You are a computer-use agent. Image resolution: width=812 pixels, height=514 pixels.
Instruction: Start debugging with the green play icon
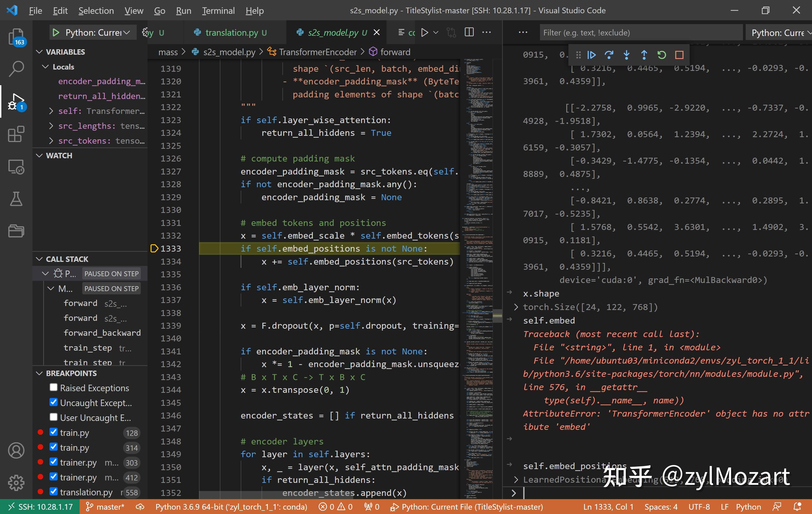pyautogui.click(x=56, y=33)
